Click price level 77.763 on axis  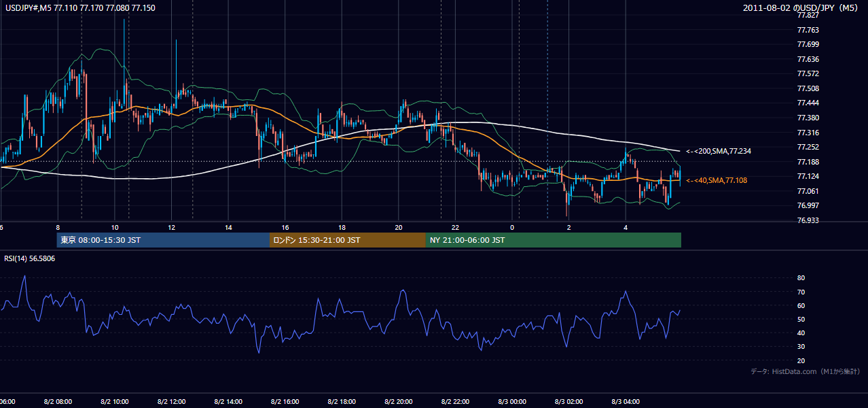click(x=810, y=30)
